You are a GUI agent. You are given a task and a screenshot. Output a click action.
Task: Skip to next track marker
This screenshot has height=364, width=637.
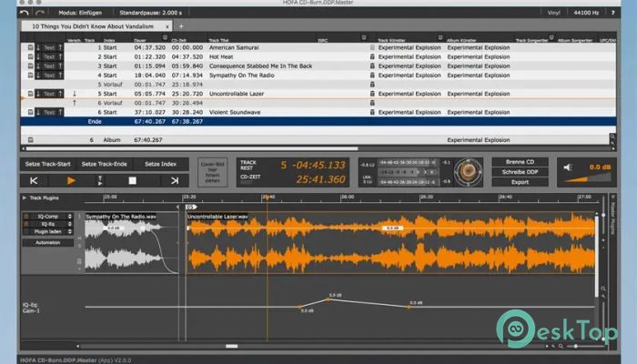175,181
